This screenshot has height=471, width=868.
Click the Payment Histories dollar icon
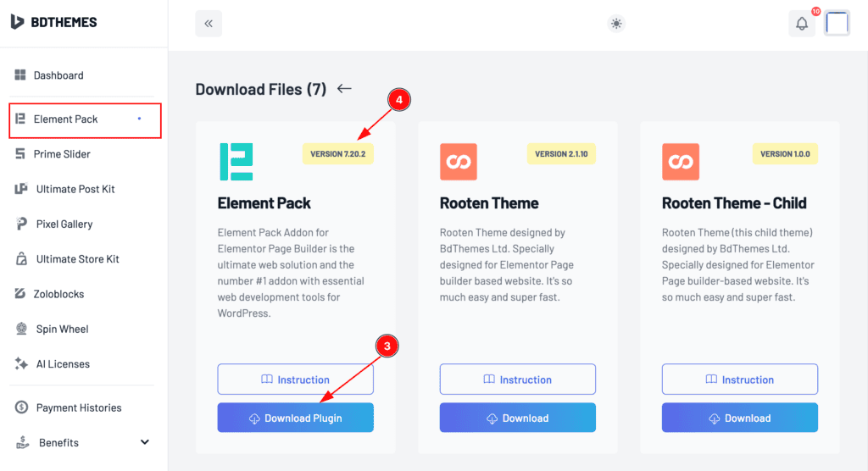click(21, 407)
